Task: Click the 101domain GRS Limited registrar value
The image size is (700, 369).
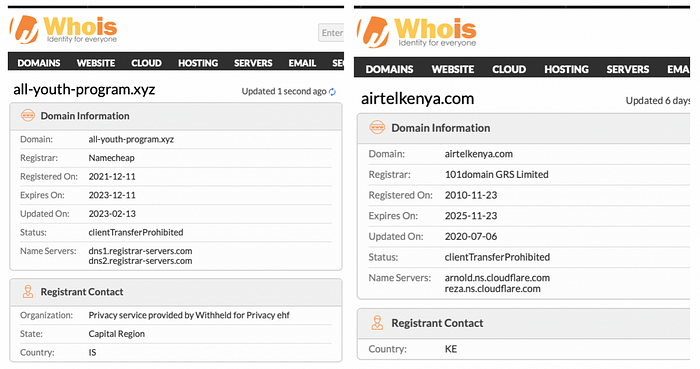Action: coord(496,174)
